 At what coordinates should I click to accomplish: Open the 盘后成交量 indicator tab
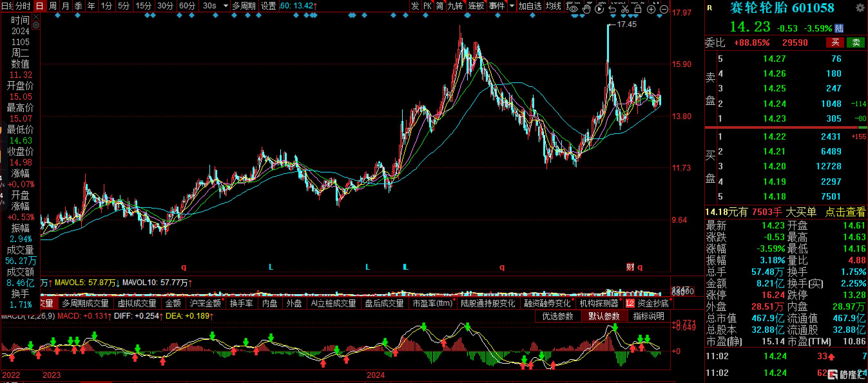(x=384, y=303)
